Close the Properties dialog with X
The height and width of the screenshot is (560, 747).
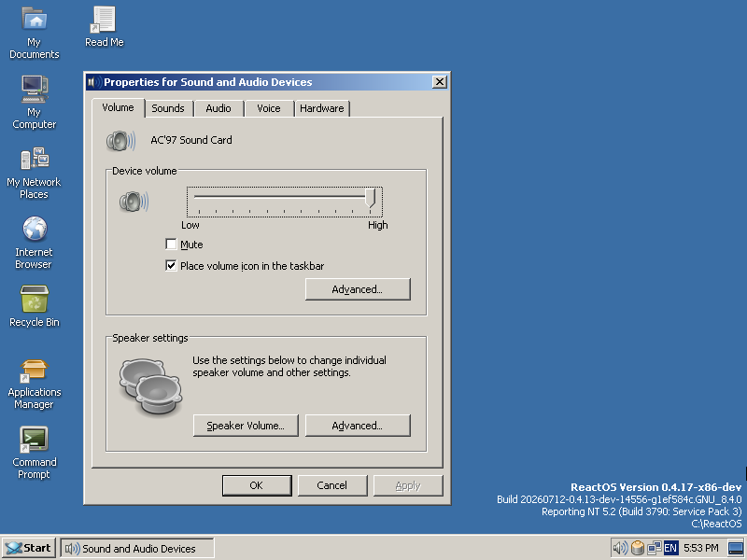coord(439,82)
